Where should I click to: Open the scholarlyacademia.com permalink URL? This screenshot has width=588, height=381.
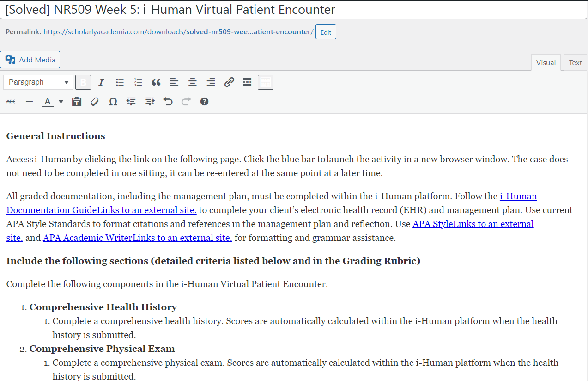(x=178, y=32)
